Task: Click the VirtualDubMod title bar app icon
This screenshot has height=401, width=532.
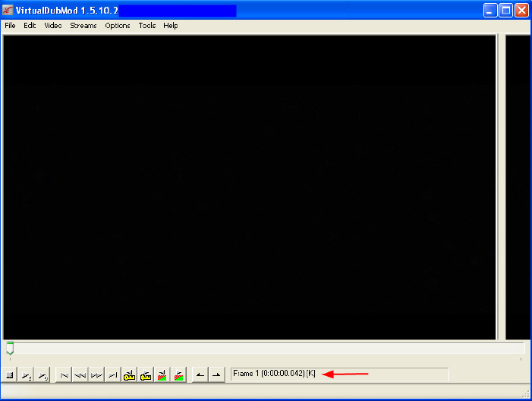Action: [8, 11]
